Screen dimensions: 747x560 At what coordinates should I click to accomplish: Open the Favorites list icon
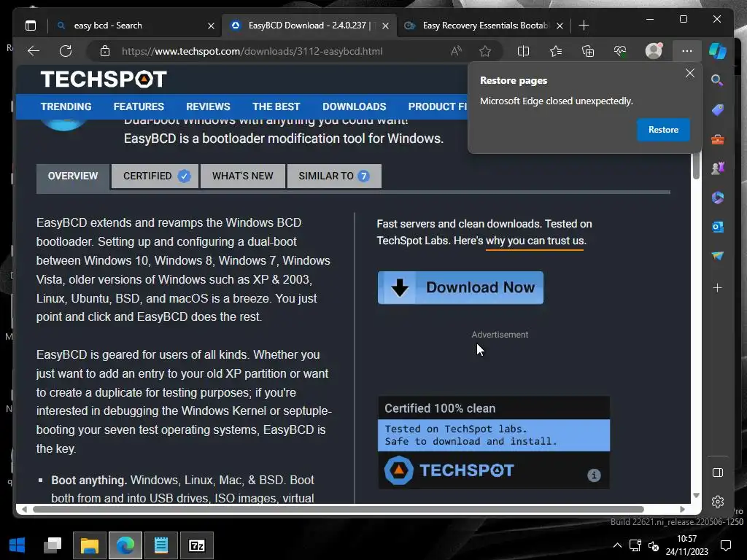pos(555,51)
